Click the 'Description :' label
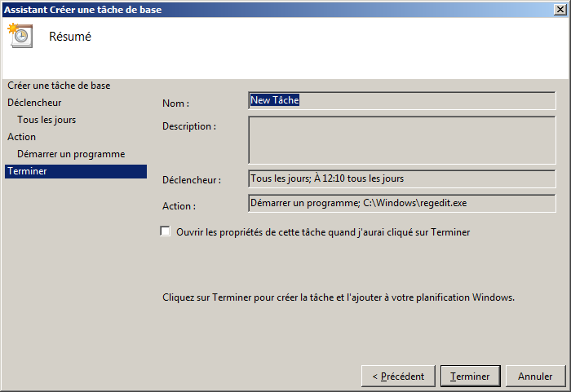 [x=189, y=126]
